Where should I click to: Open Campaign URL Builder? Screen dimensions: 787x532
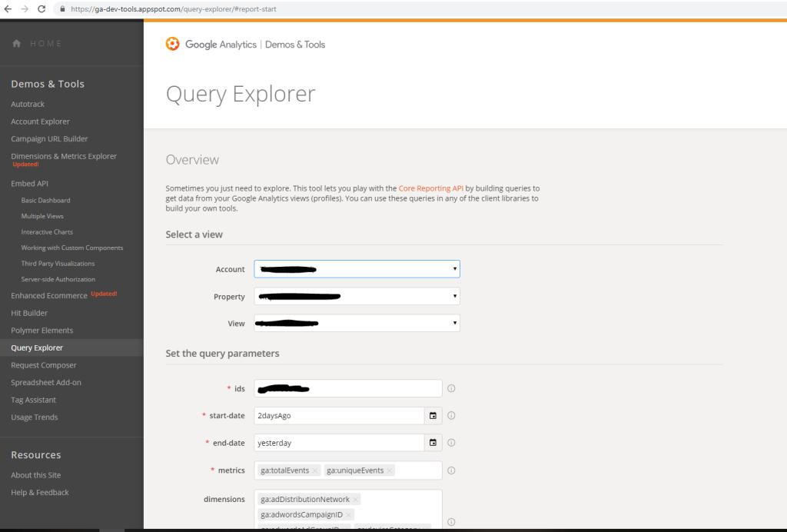click(x=49, y=138)
